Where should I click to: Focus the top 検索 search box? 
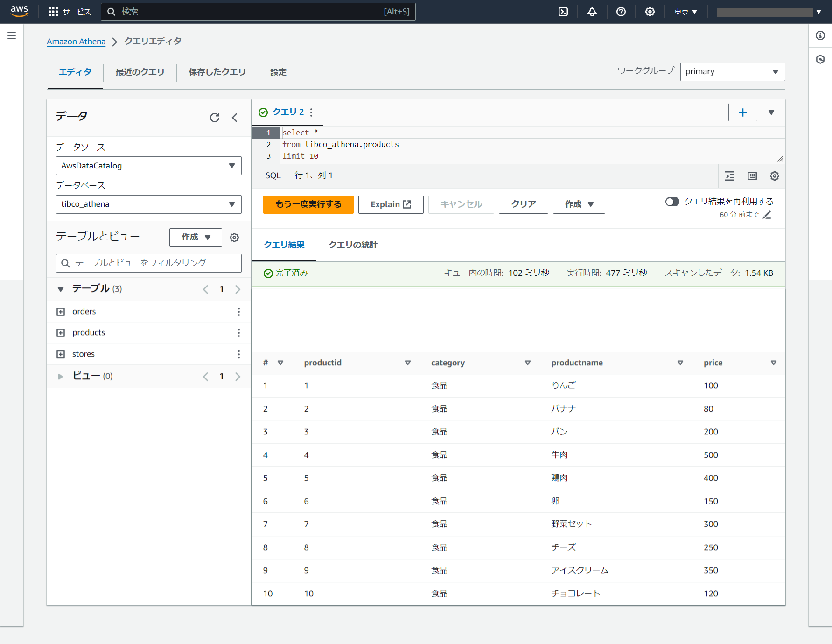point(258,12)
